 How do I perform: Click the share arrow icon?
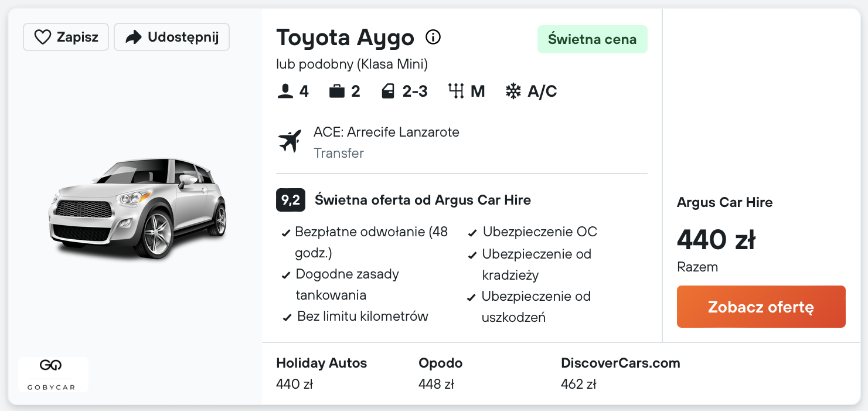(134, 38)
